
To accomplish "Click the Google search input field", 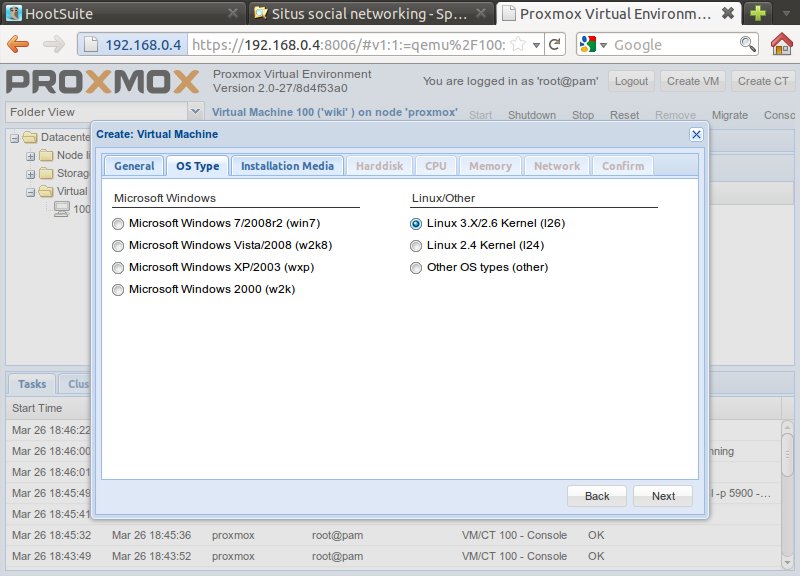I will pos(675,45).
